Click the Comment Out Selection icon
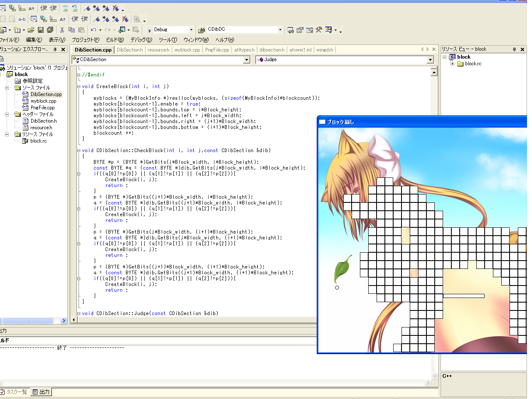Image resolution: width=532 pixels, height=399 pixels. click(x=65, y=8)
